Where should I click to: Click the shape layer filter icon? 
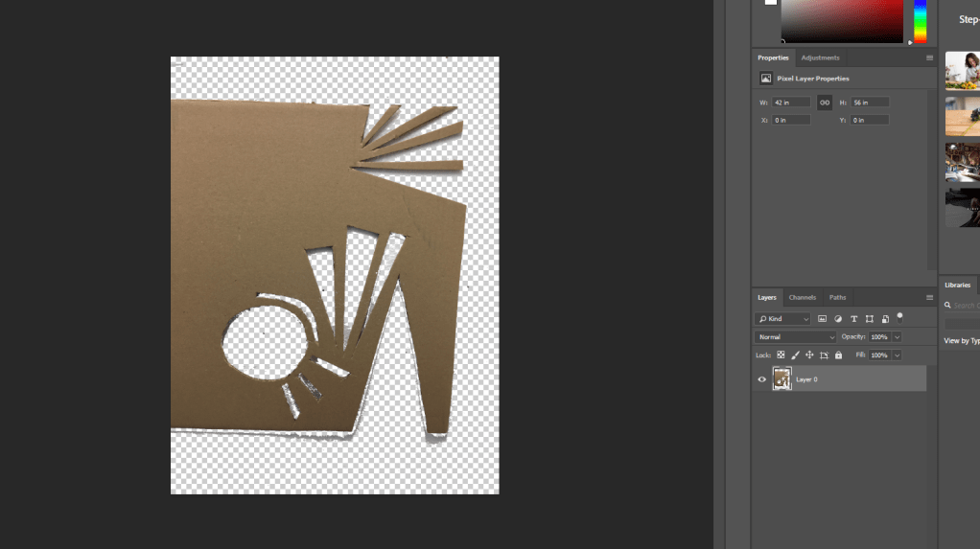pyautogui.click(x=870, y=319)
